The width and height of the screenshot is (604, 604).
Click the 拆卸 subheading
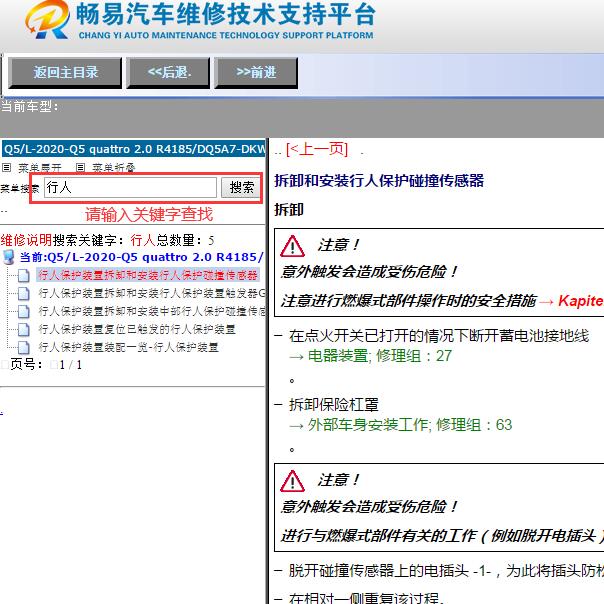pos(289,210)
